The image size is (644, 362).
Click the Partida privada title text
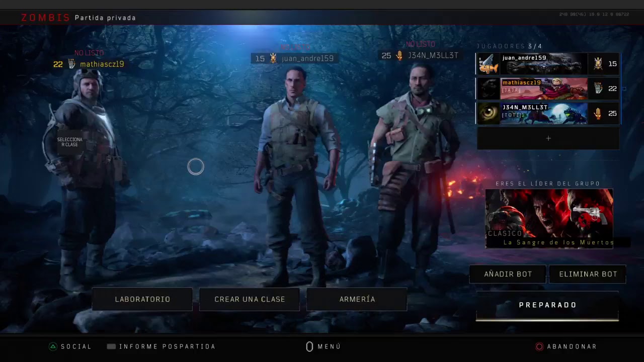coord(105,18)
